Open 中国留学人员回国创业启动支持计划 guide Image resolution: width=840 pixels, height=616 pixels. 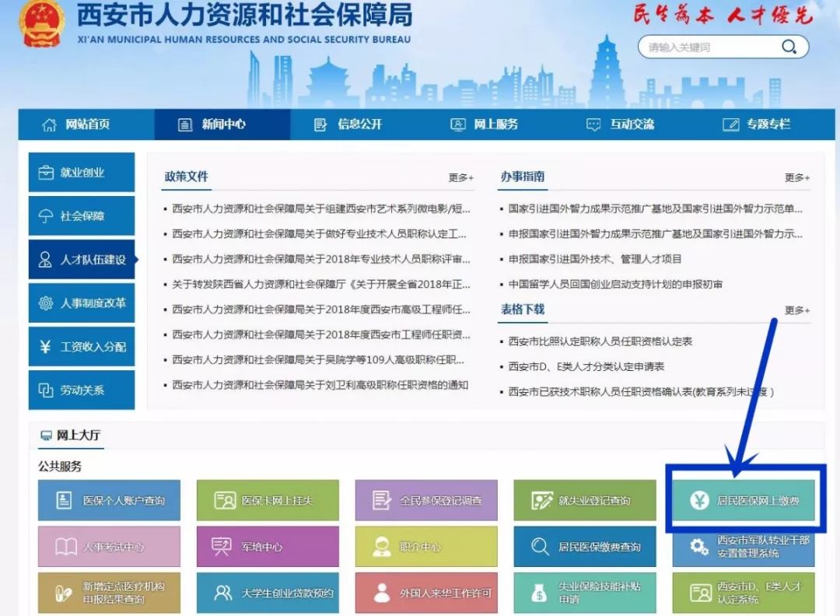tap(615, 284)
